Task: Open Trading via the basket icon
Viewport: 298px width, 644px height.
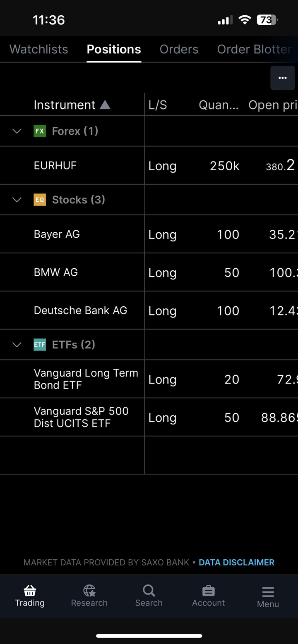Action: pos(30,591)
